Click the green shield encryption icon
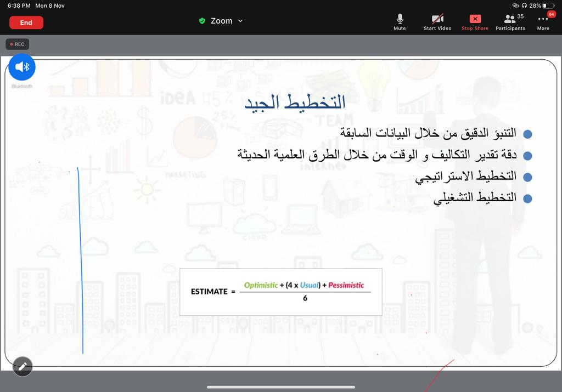562x392 pixels. click(202, 21)
